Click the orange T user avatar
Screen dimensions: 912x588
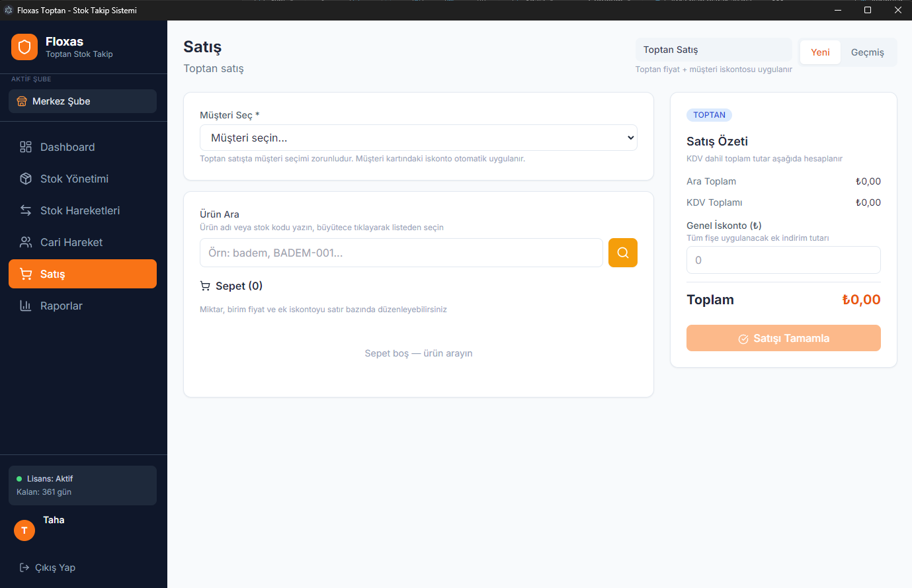(24, 530)
